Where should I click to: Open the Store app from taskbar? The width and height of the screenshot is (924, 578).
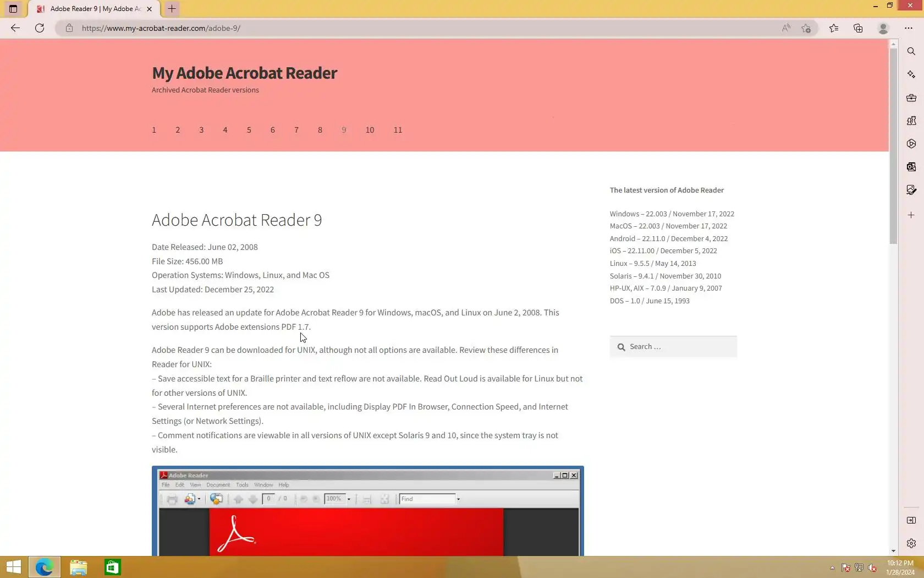pyautogui.click(x=113, y=567)
